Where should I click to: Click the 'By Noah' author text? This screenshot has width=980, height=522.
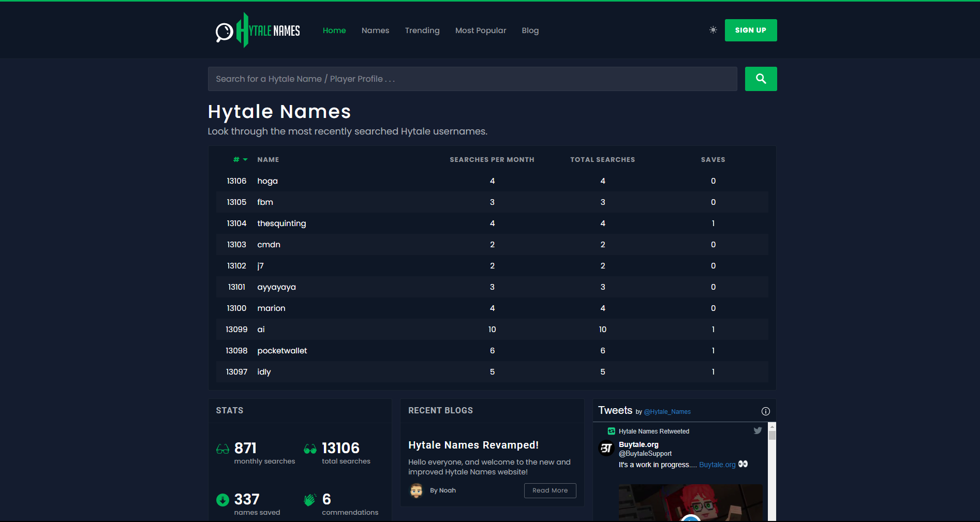point(443,490)
